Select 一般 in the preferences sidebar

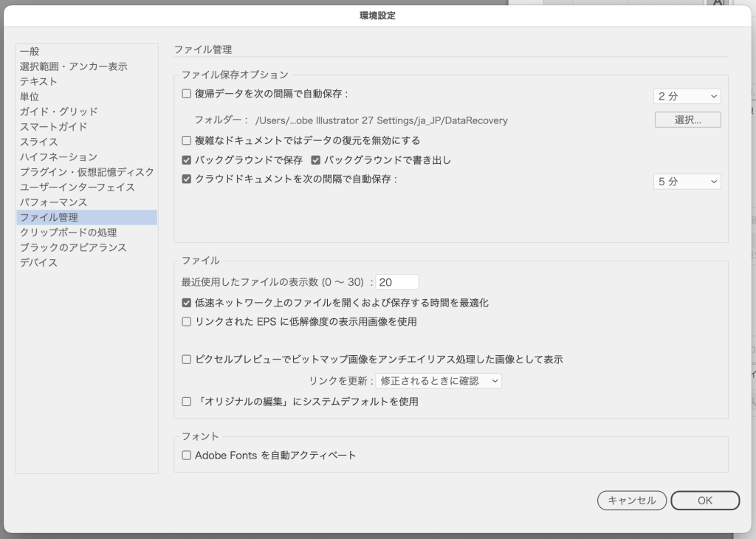[x=30, y=51]
